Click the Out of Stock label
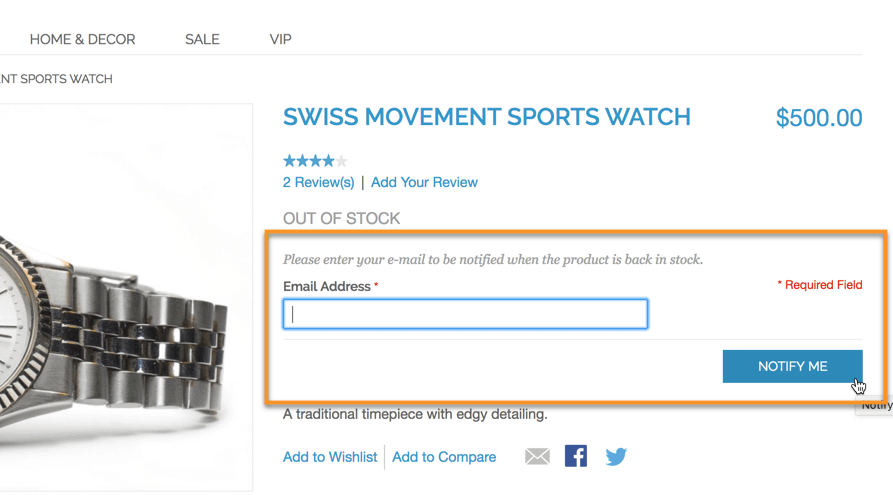The height and width of the screenshot is (495, 893). click(x=341, y=218)
